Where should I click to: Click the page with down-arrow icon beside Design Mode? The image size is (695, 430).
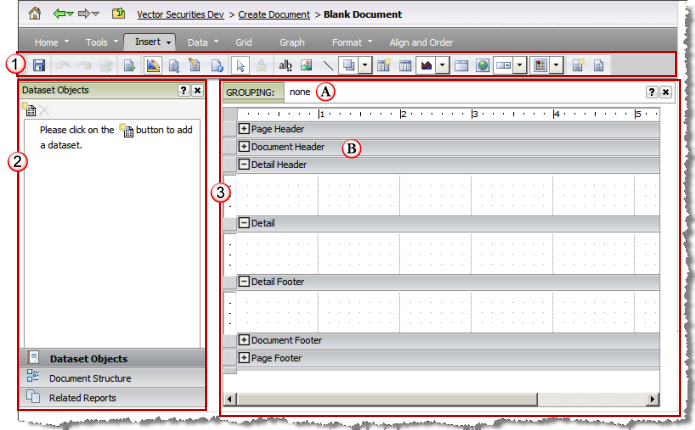pos(174,66)
